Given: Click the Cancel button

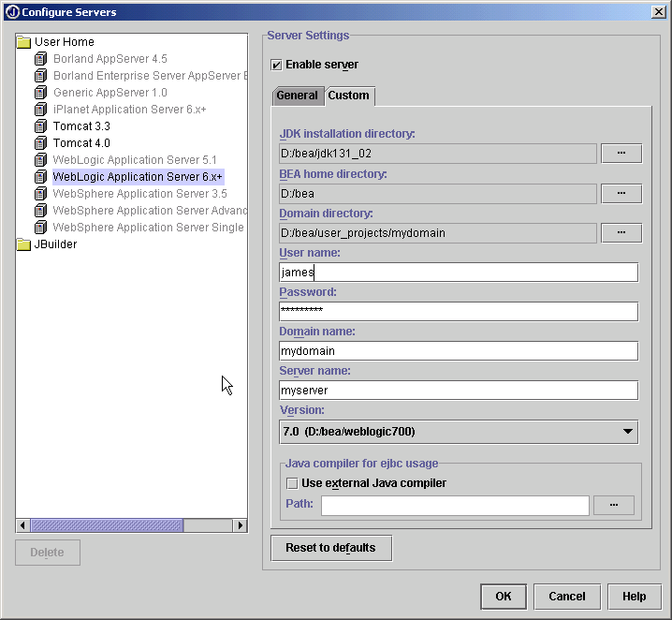Looking at the screenshot, I should pyautogui.click(x=567, y=597).
